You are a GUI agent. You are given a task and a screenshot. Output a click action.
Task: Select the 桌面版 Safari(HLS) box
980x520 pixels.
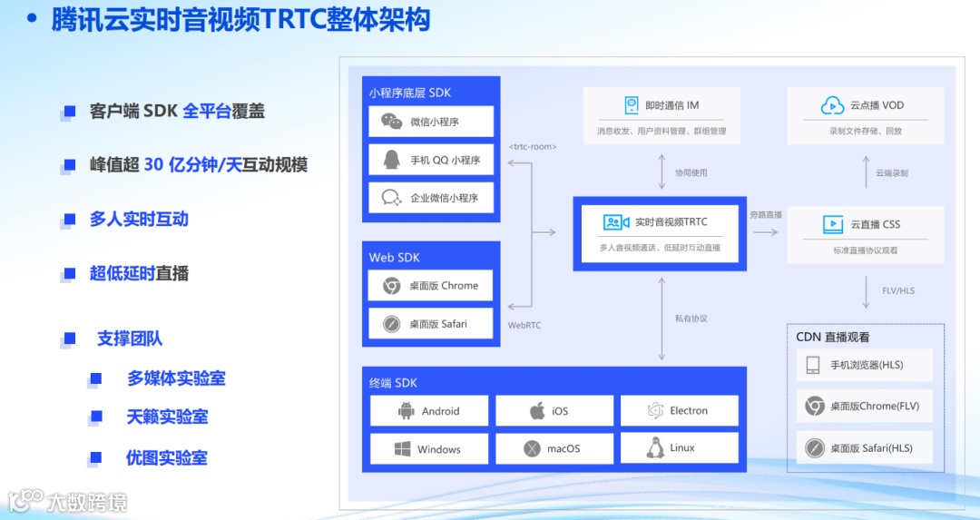865,448
